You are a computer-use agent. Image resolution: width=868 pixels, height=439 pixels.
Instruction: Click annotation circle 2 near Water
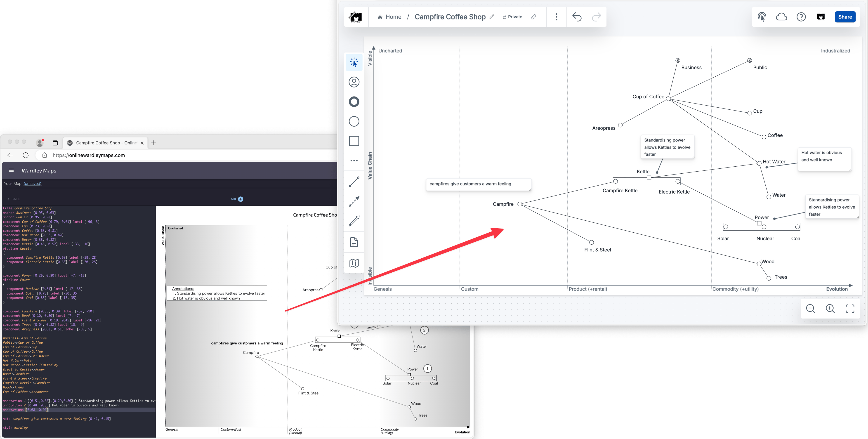[424, 330]
